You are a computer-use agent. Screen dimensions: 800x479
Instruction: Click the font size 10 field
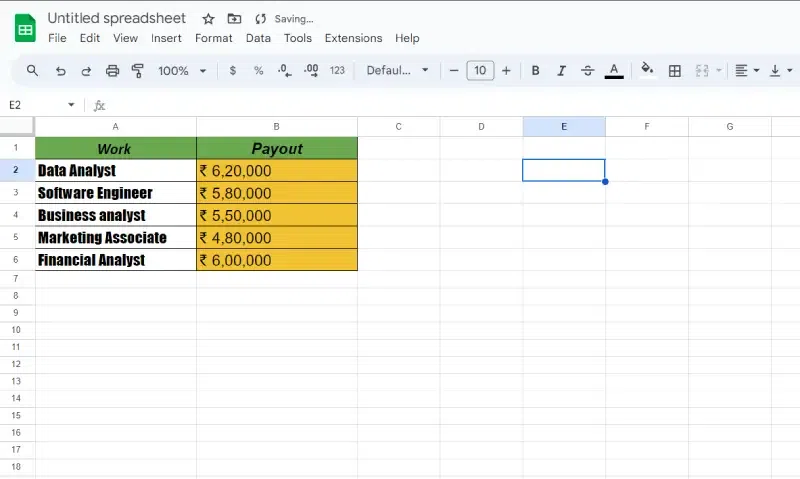click(x=480, y=70)
